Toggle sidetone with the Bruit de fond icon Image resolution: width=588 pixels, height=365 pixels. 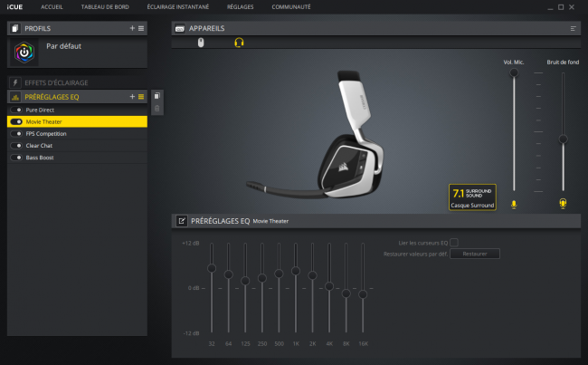(x=563, y=204)
